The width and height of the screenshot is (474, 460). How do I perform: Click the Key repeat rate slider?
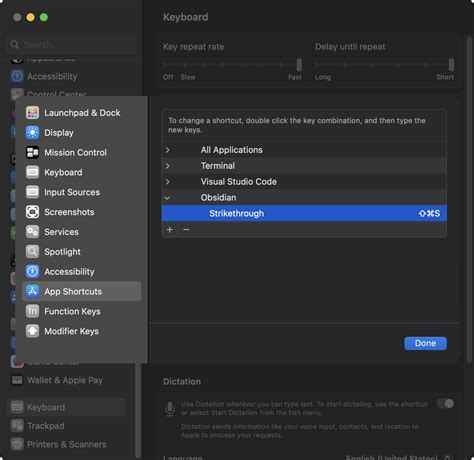232,65
